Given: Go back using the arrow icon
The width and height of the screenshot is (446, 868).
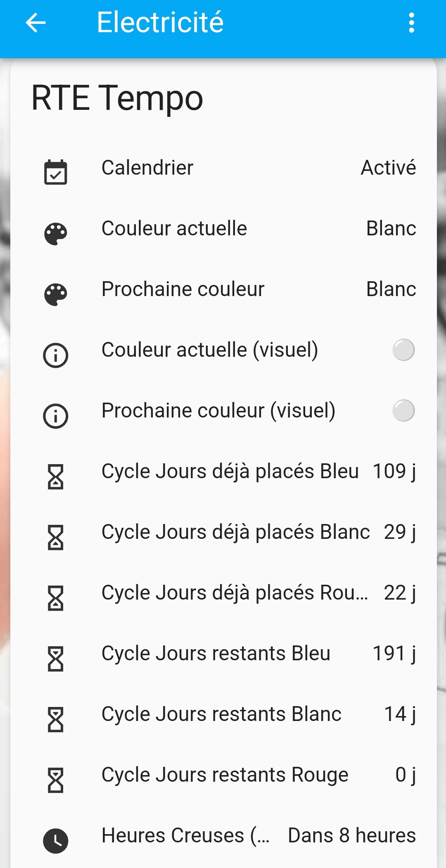Looking at the screenshot, I should pos(36,22).
